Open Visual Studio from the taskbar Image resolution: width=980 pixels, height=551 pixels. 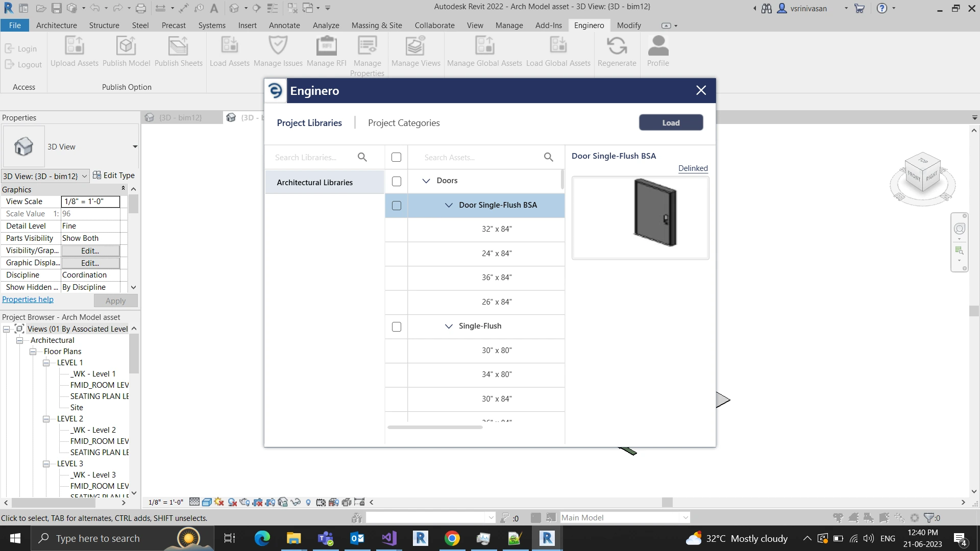(389, 538)
